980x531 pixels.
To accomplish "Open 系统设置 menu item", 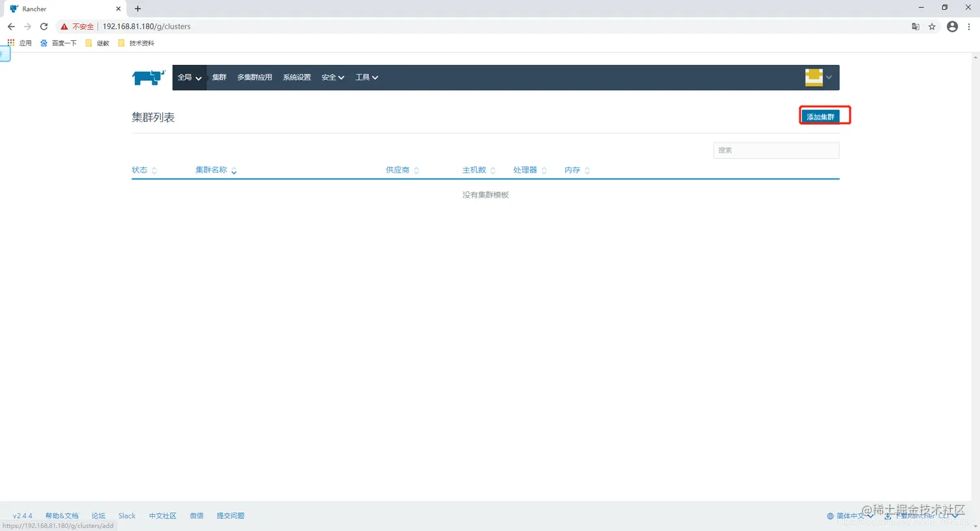I will point(297,77).
